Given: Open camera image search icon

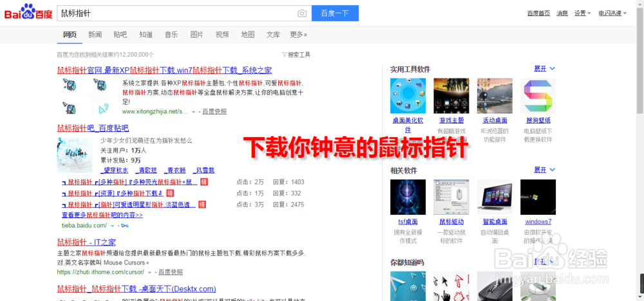Looking at the screenshot, I should click(x=302, y=14).
